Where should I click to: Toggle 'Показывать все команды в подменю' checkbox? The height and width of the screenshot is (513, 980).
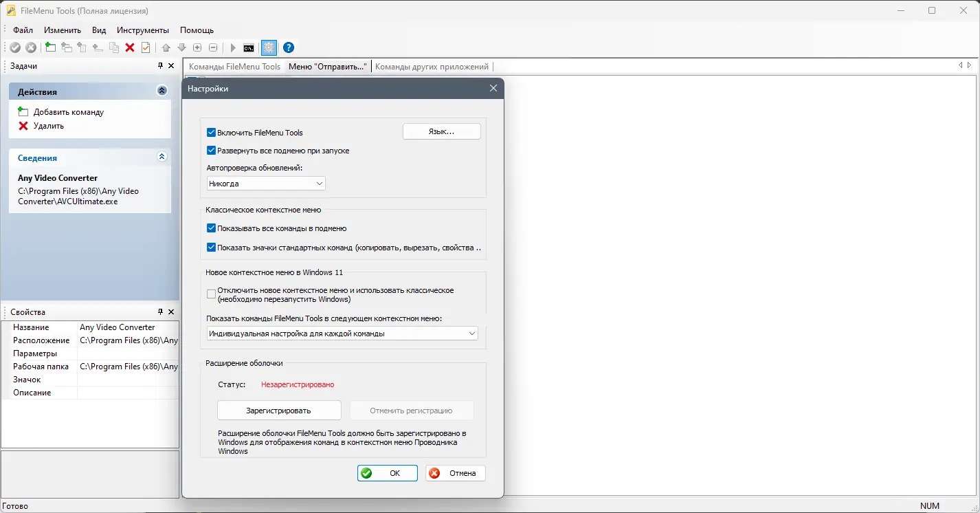211,228
